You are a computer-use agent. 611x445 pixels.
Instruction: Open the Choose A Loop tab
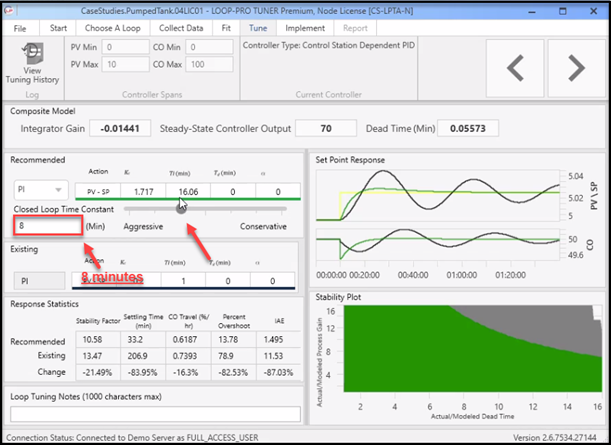[x=113, y=28]
